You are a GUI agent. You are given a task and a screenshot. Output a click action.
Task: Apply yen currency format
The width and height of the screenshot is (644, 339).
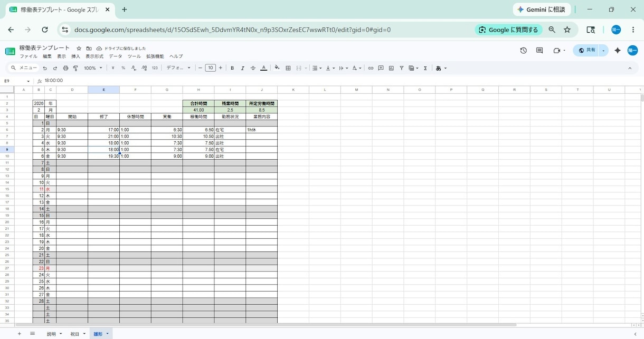[113, 68]
